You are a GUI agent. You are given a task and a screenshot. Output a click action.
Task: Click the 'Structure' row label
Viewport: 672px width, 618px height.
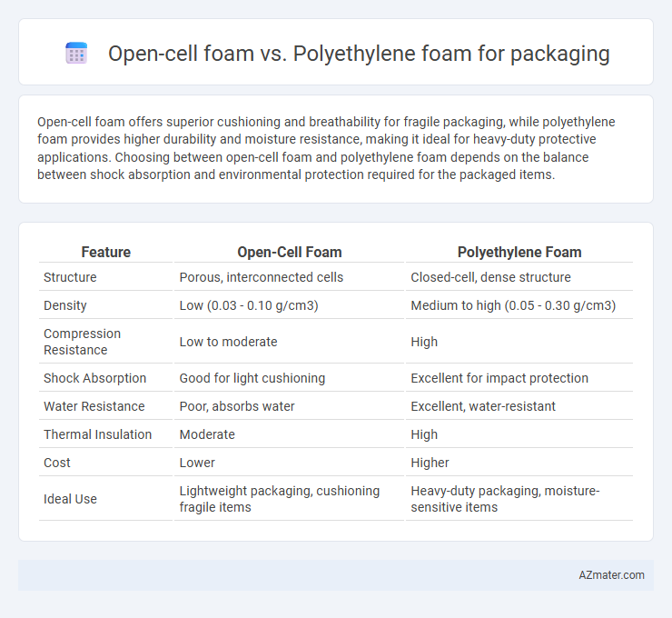coord(70,277)
